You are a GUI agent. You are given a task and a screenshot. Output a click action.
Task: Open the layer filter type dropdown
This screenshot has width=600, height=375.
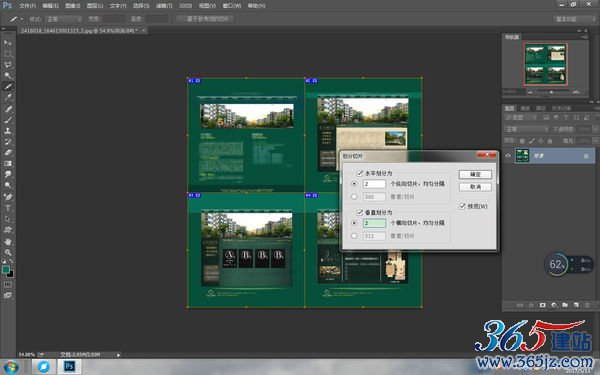pos(521,117)
